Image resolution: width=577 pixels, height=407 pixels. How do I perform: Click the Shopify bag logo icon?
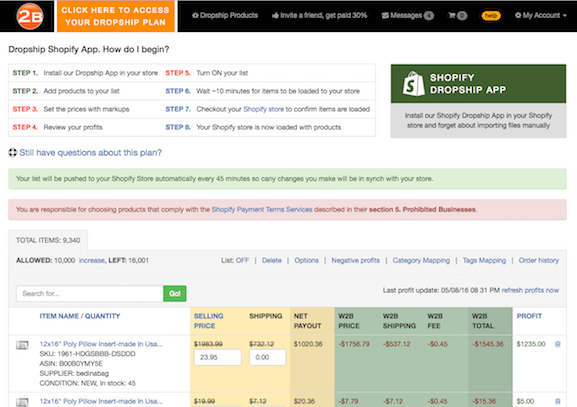(x=413, y=84)
